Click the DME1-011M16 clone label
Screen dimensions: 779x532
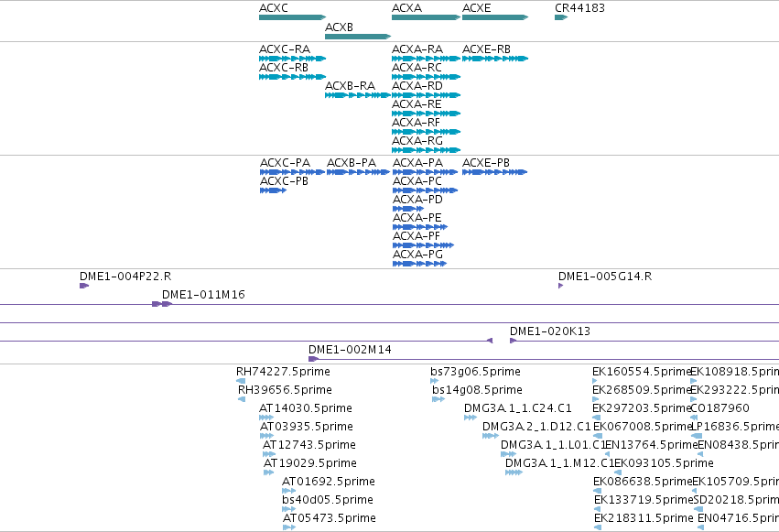(x=203, y=295)
